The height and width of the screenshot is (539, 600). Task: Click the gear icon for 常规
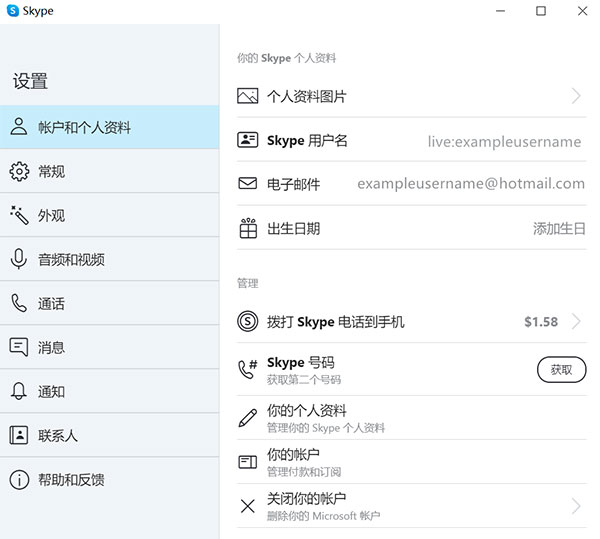(x=19, y=171)
